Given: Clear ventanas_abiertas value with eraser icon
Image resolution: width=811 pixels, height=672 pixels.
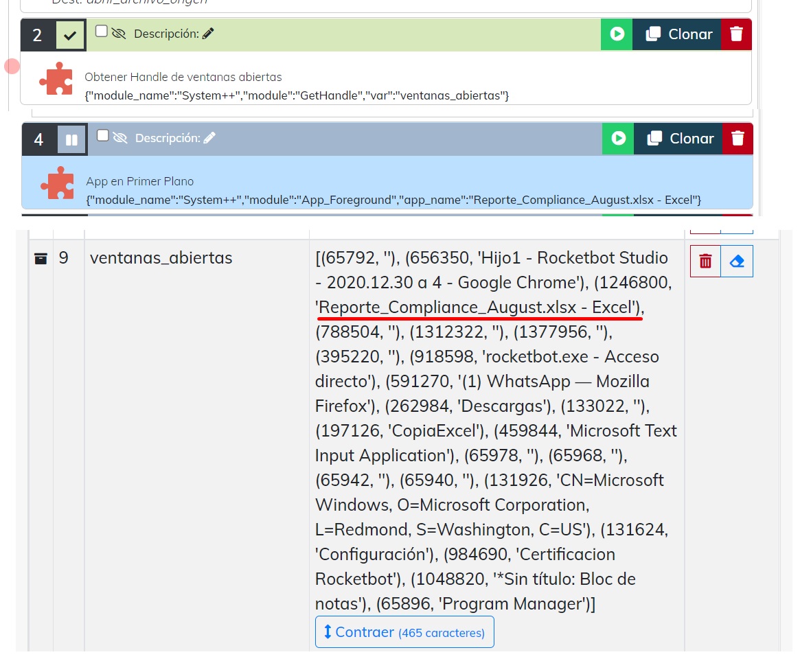Looking at the screenshot, I should pos(737,261).
